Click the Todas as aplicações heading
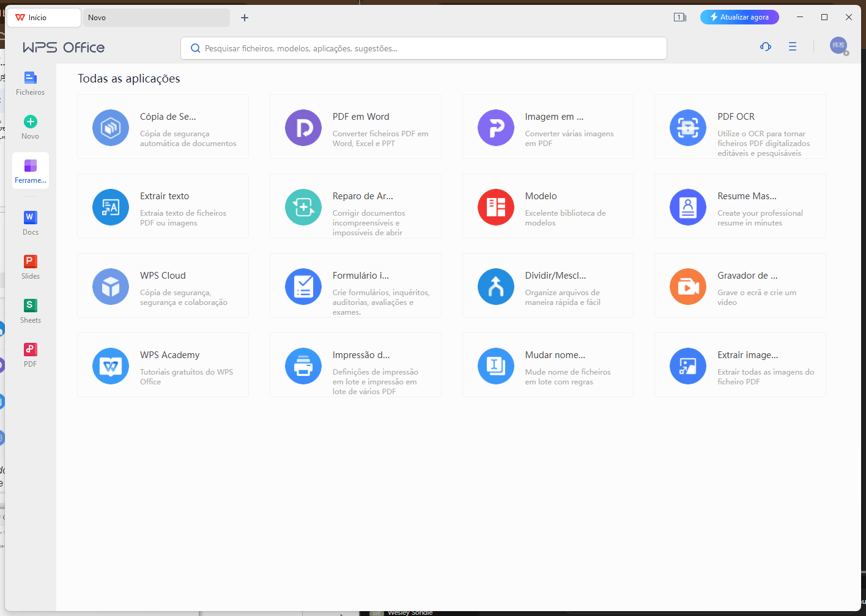The image size is (866, 616). coord(128,78)
